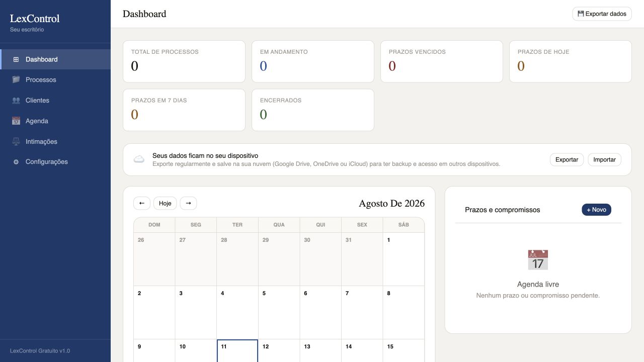644x362 pixels.
Task: Click the LexControl logo title
Action: click(x=35, y=19)
